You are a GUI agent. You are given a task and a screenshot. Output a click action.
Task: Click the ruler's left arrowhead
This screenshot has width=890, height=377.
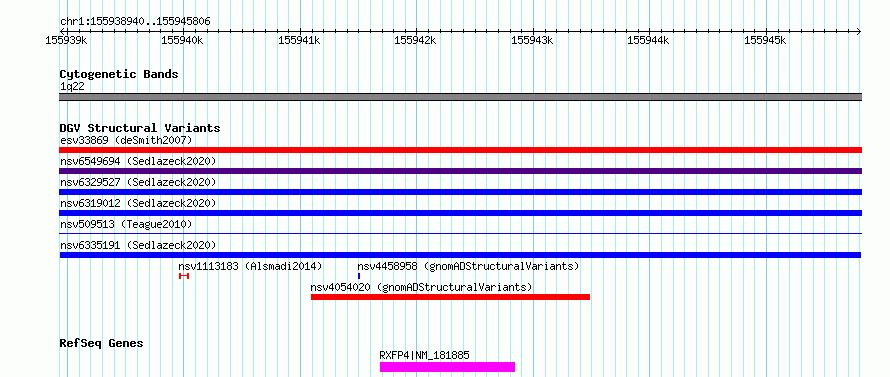(62, 31)
